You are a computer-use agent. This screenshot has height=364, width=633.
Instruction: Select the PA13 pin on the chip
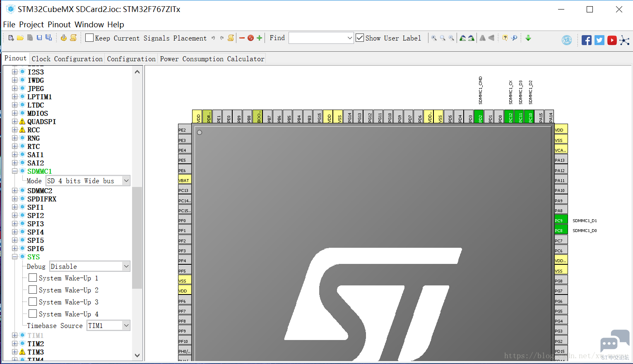pos(561,160)
